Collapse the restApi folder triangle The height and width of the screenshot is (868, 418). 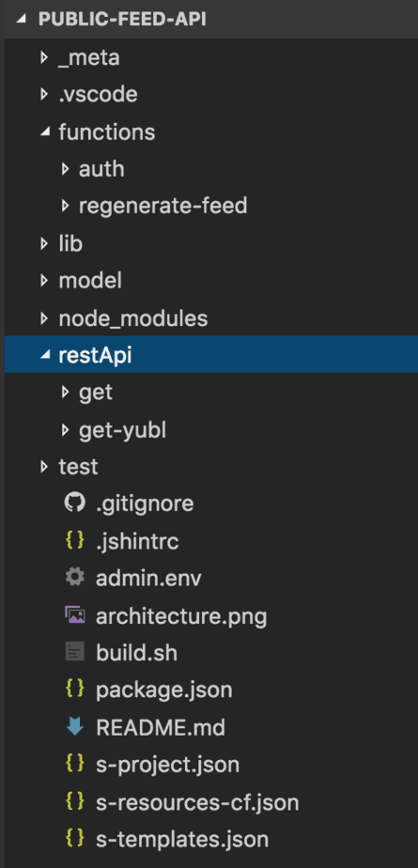pyautogui.click(x=45, y=355)
